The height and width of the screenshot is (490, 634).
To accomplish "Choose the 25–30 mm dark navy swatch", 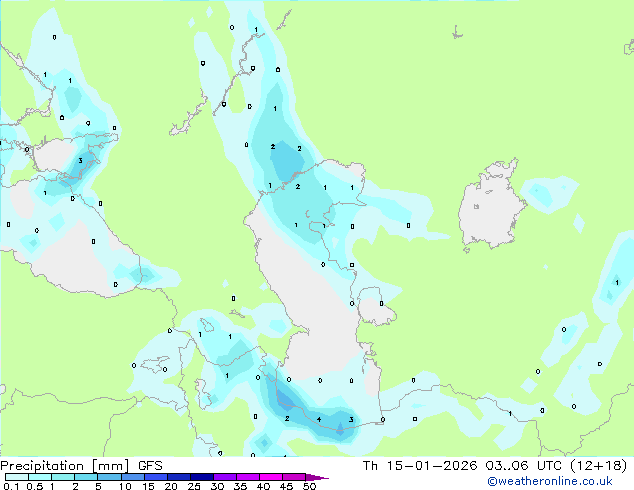I will [201, 477].
